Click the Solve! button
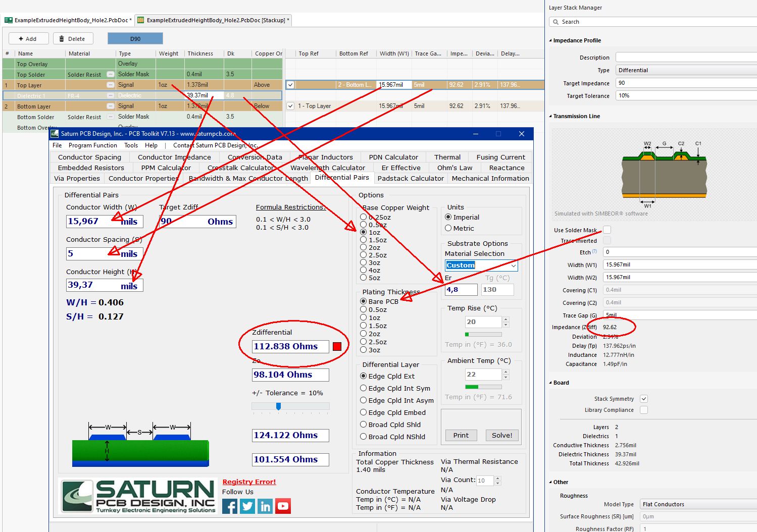757x532 pixels. pos(502,435)
